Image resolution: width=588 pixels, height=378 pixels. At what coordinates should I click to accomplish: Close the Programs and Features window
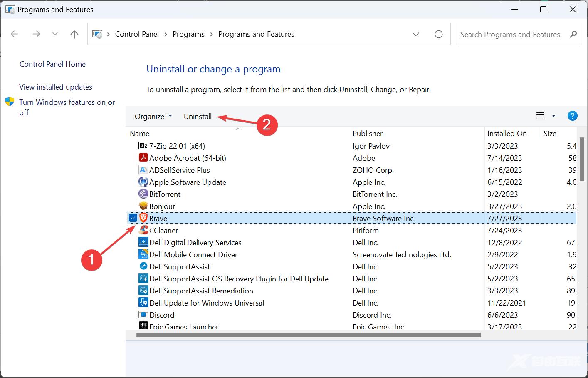[x=573, y=9]
